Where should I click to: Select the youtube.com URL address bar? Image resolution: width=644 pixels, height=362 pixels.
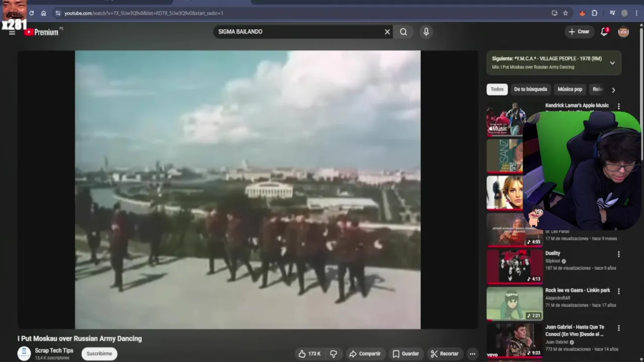pyautogui.click(x=144, y=13)
